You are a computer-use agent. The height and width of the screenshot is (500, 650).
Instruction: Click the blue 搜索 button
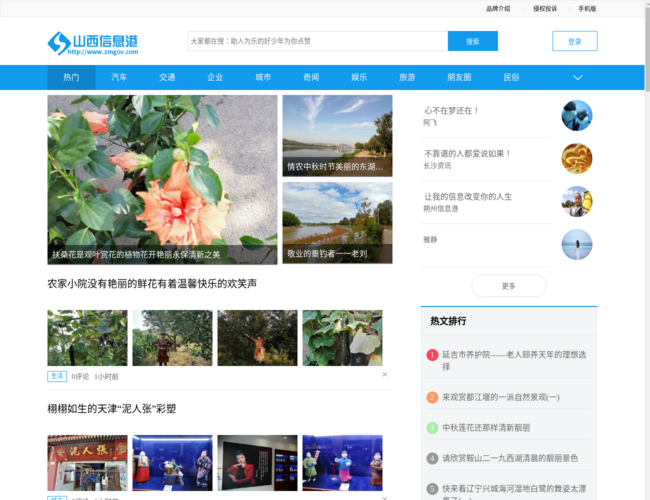473,41
